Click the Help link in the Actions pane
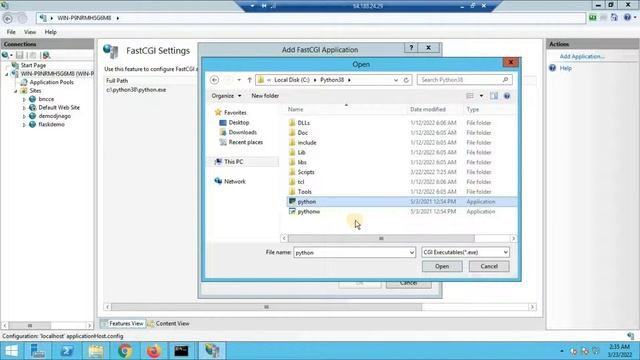Image resolution: width=640 pixels, height=360 pixels. [565, 68]
